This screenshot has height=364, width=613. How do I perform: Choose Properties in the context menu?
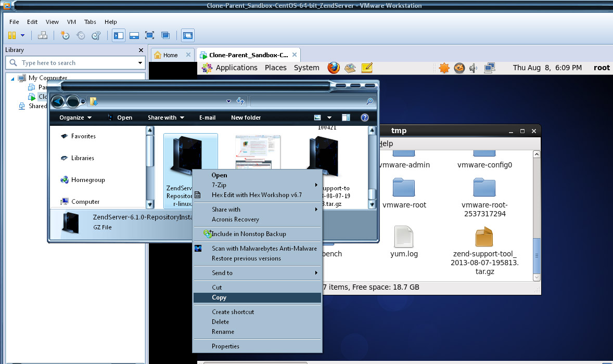(257, 346)
